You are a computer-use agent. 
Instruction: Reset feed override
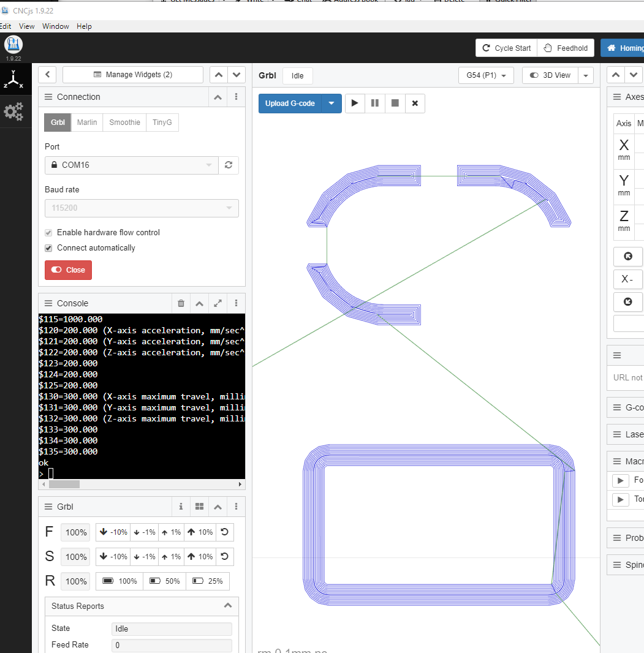[224, 532]
